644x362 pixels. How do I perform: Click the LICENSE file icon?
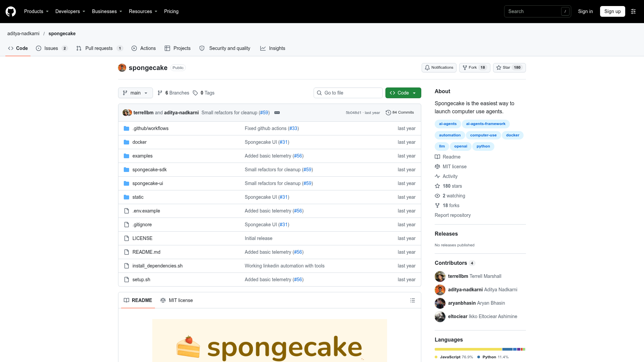click(x=126, y=238)
